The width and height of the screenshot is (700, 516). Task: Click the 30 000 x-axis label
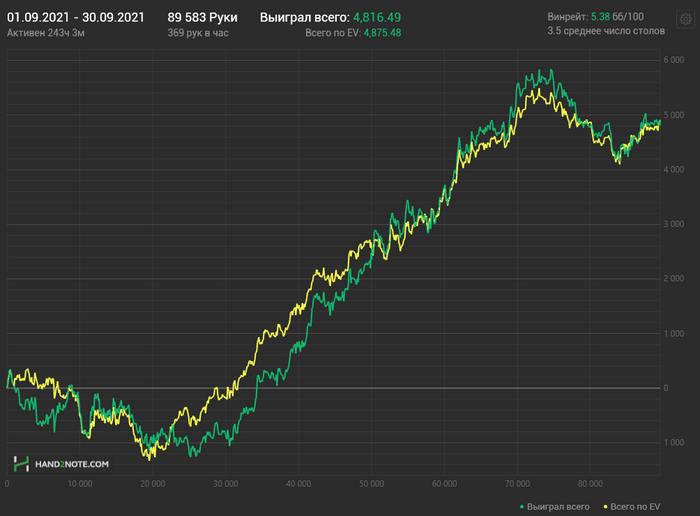225,484
